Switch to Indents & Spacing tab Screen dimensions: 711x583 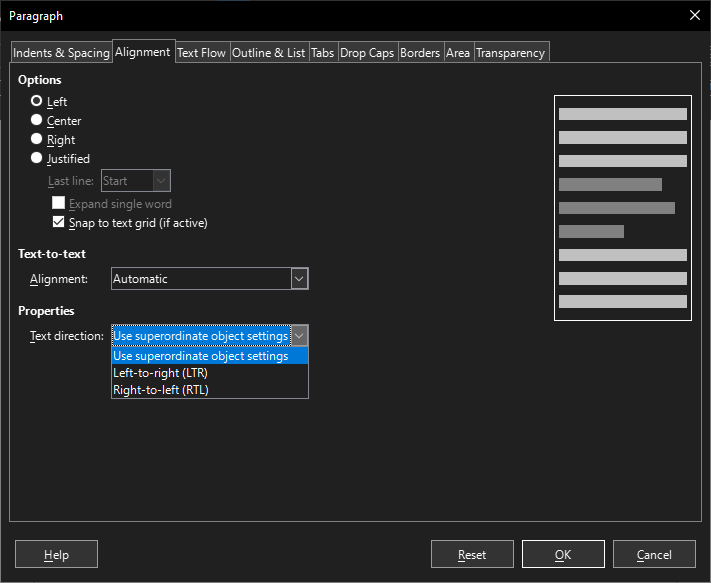pyautogui.click(x=62, y=53)
